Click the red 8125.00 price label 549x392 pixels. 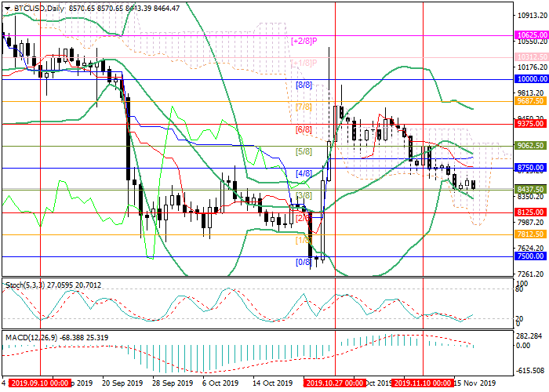click(531, 212)
